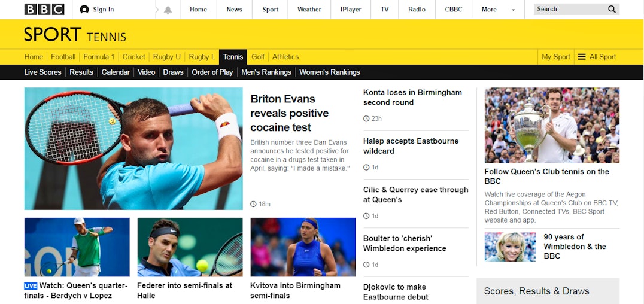Open the My Sport menu

pos(555,57)
